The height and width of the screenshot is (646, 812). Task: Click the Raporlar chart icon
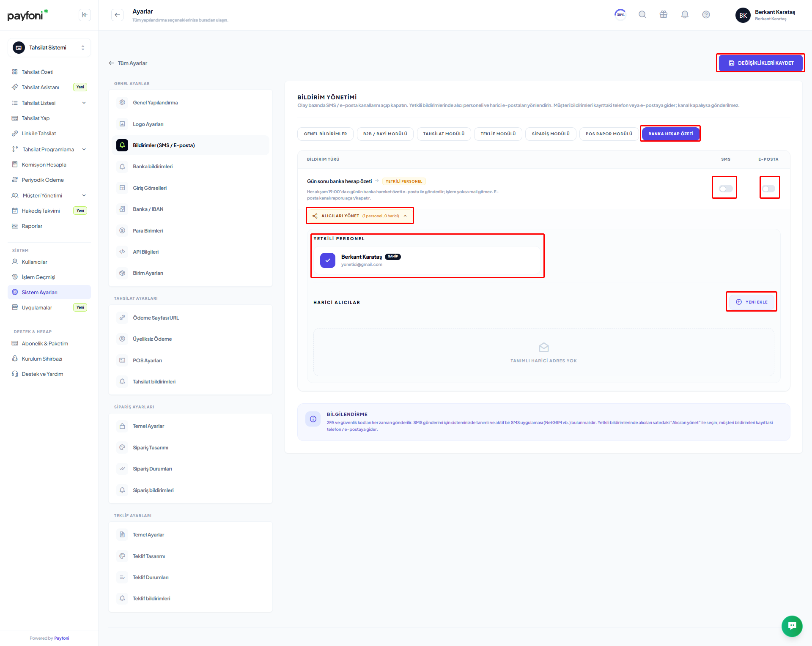pos(15,226)
